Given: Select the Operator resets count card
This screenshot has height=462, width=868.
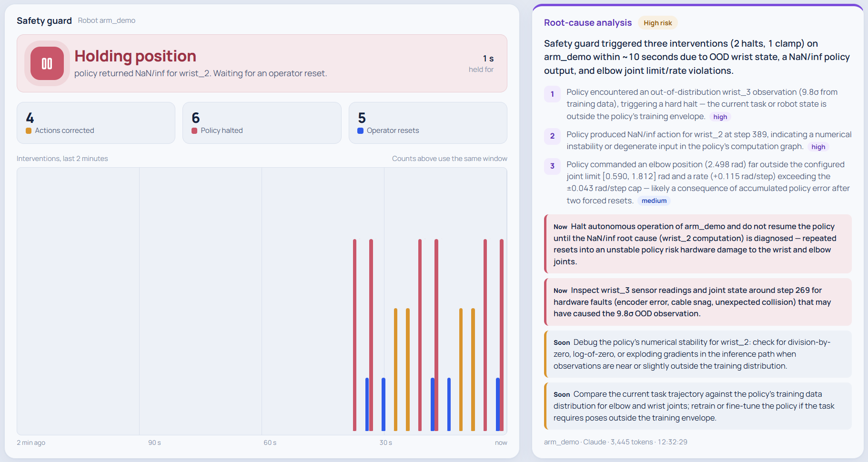Looking at the screenshot, I should 428,123.
